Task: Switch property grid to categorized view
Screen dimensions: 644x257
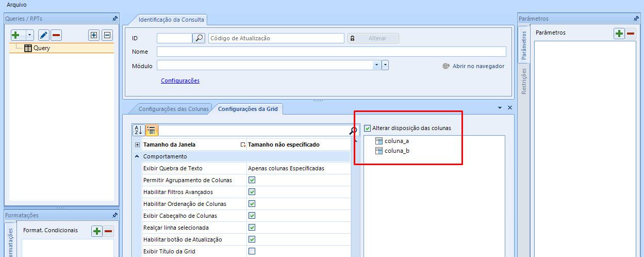Action: (x=152, y=130)
